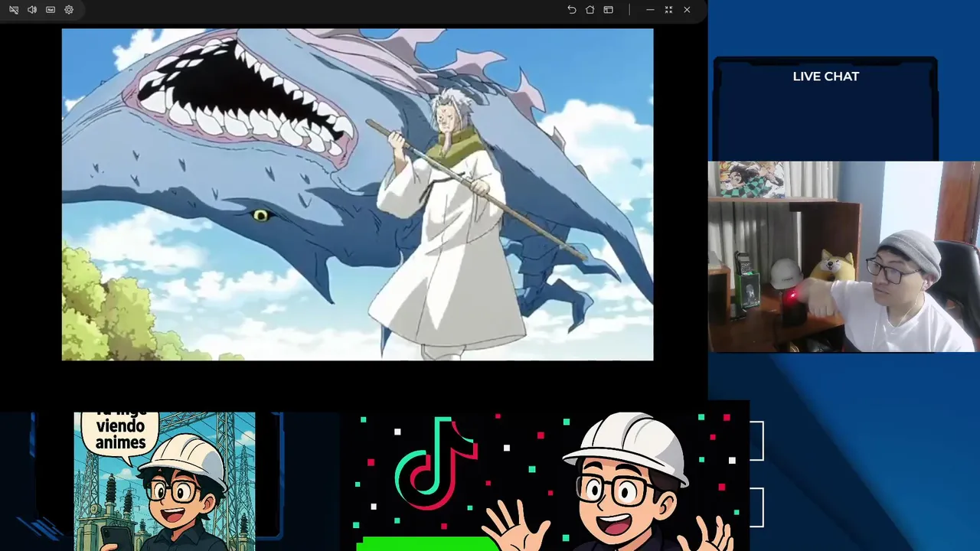This screenshot has width=980, height=551.
Task: Go back using the curved arrow icon
Action: pyautogui.click(x=572, y=10)
